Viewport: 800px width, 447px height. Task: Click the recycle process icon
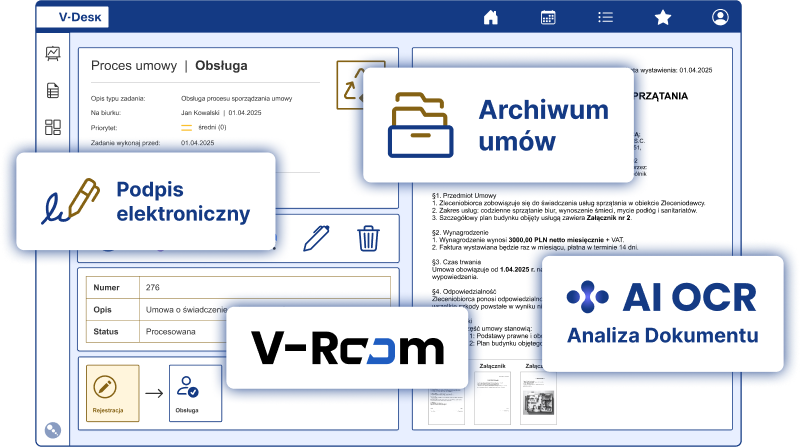[x=350, y=85]
